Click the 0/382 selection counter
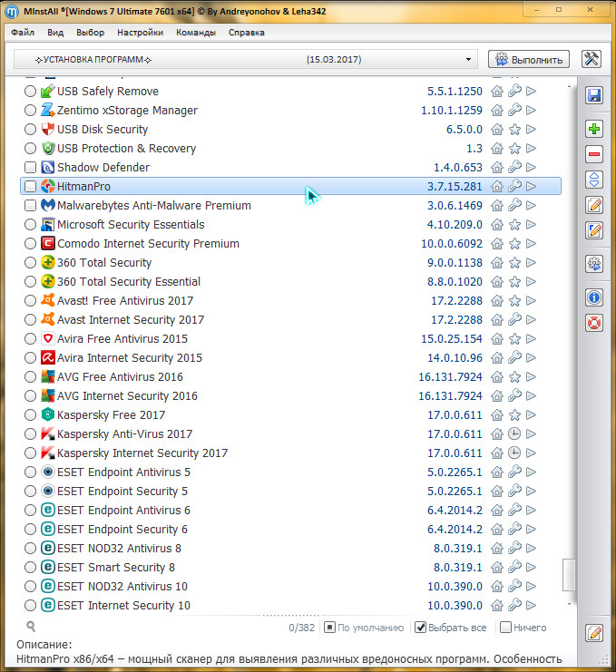 tap(301, 628)
